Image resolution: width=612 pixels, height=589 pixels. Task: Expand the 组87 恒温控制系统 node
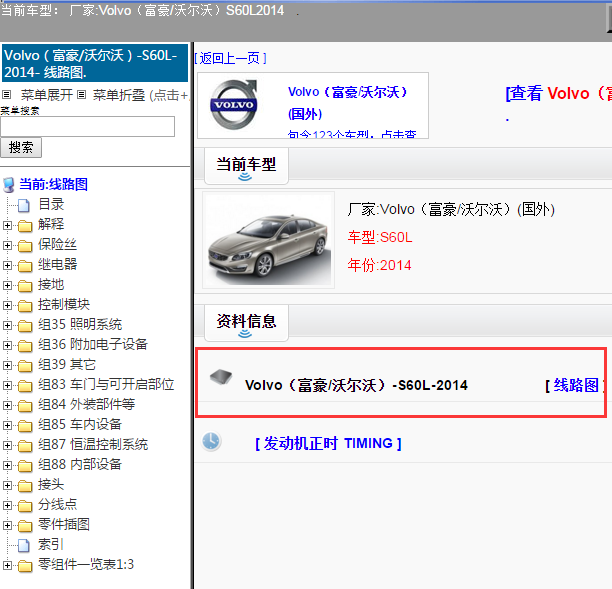7,445
